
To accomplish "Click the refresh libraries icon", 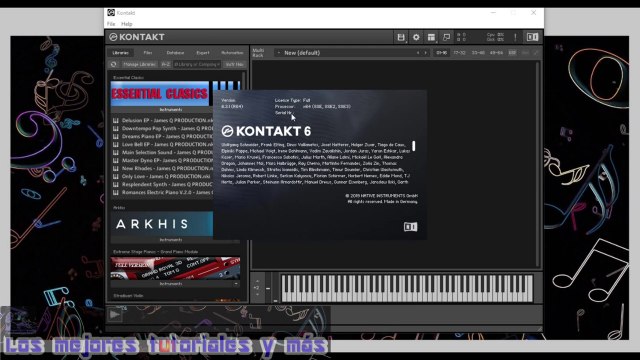I will tap(113, 64).
